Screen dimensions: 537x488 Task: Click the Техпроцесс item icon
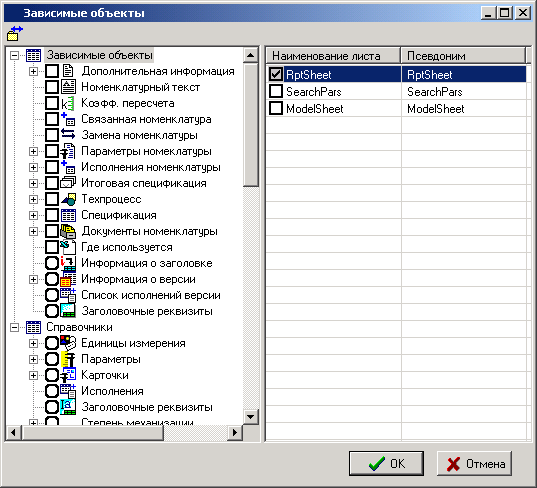[x=68, y=199]
